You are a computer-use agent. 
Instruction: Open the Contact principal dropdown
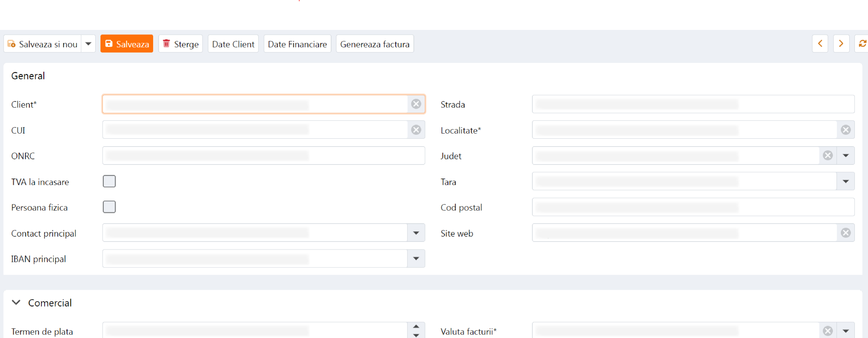[416, 233]
